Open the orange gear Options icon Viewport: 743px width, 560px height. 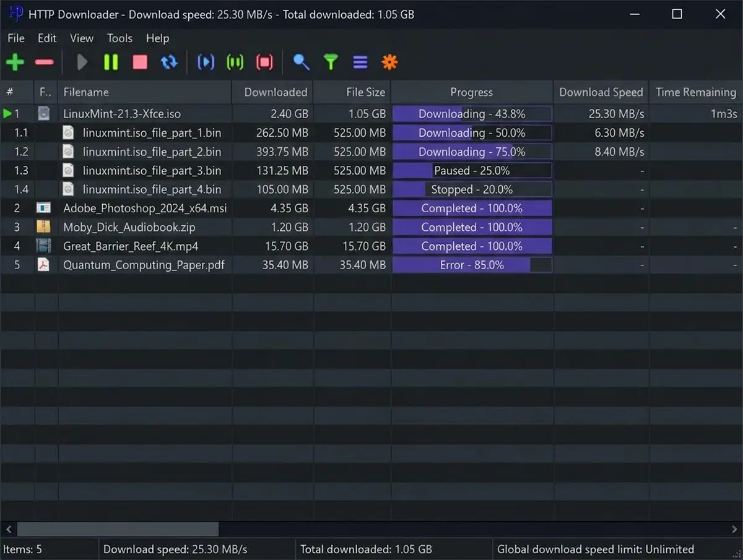pyautogui.click(x=389, y=62)
